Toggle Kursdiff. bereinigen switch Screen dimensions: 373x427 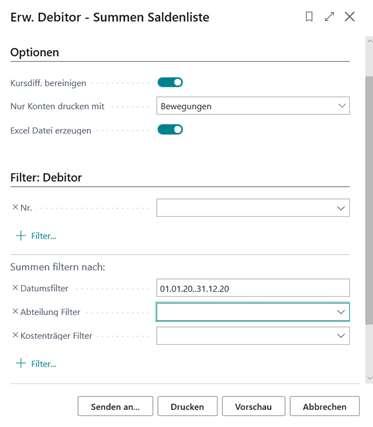(170, 82)
